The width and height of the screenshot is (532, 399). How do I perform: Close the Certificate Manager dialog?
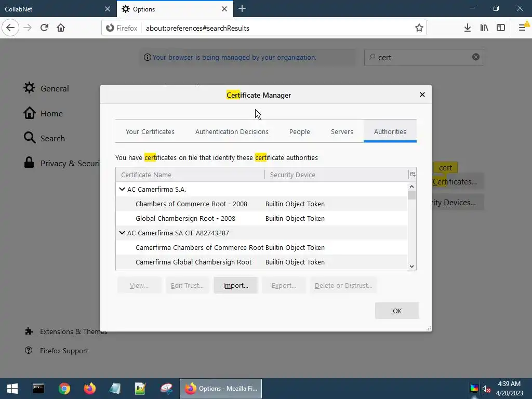pos(422,95)
